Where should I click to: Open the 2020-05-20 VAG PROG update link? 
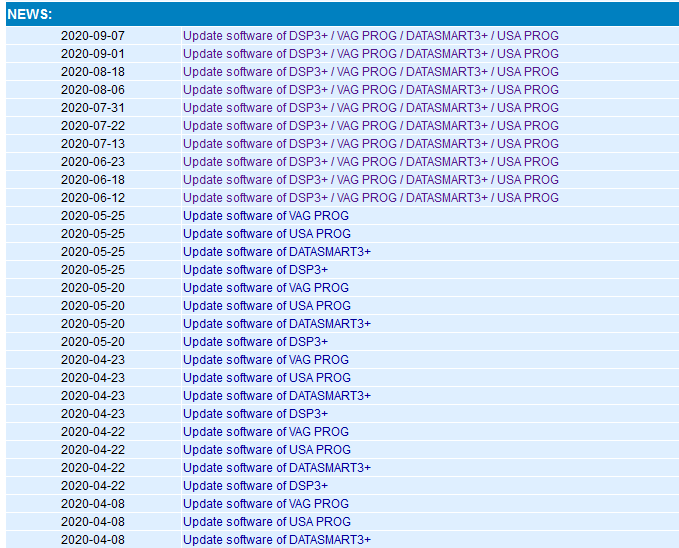266,288
